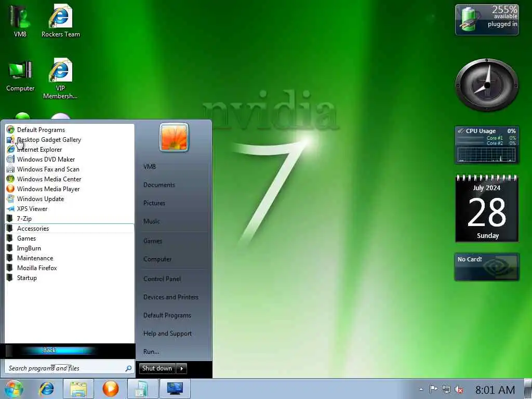Open the VIP Membership desktop shortcut
Image resolution: width=532 pixels, height=399 pixels.
point(60,79)
